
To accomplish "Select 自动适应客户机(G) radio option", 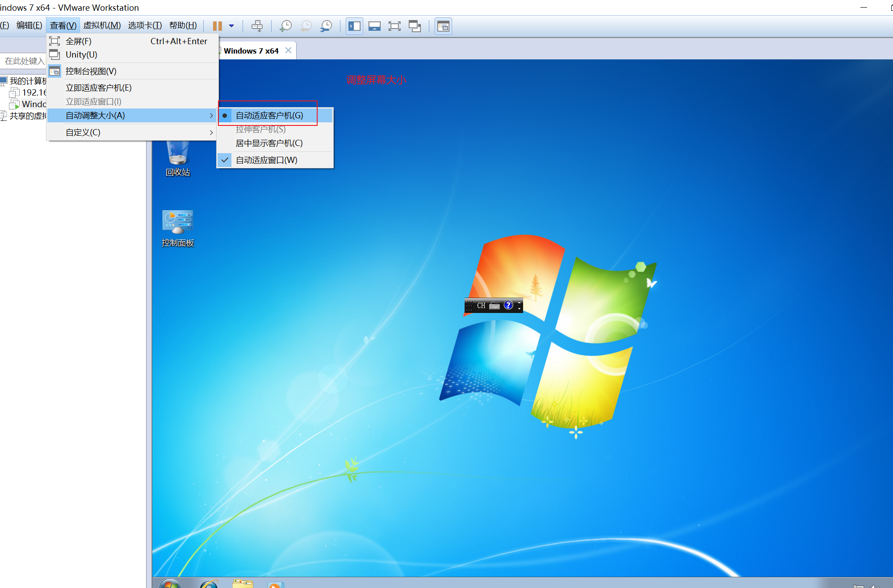I will coord(275,115).
